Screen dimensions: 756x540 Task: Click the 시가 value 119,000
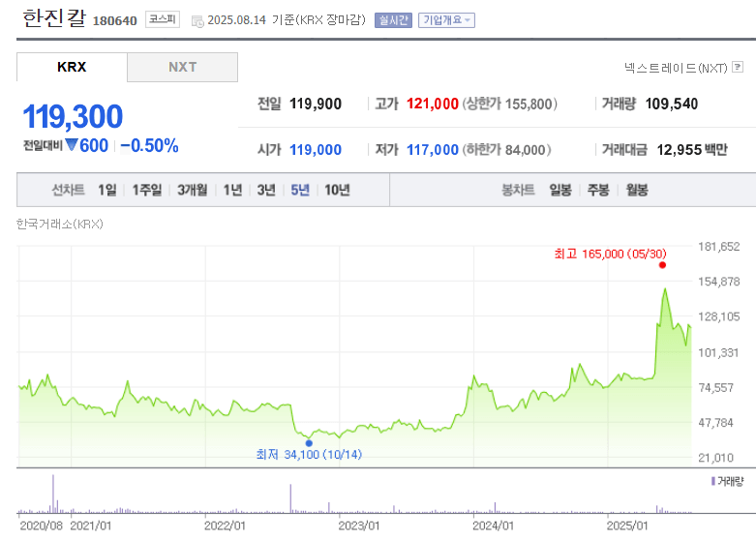[316, 150]
